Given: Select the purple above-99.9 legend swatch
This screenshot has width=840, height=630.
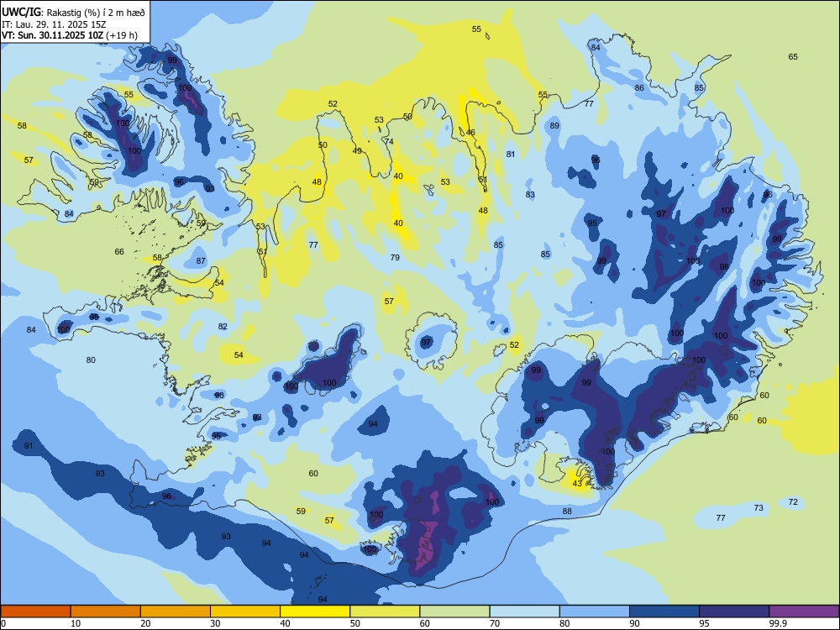Looking at the screenshot, I should pos(805,612).
